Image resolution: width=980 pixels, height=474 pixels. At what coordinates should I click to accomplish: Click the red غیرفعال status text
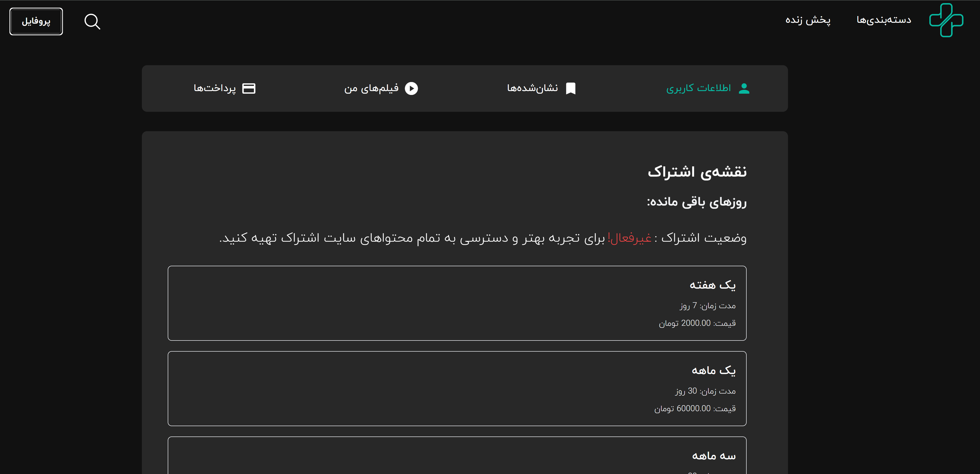(630, 238)
